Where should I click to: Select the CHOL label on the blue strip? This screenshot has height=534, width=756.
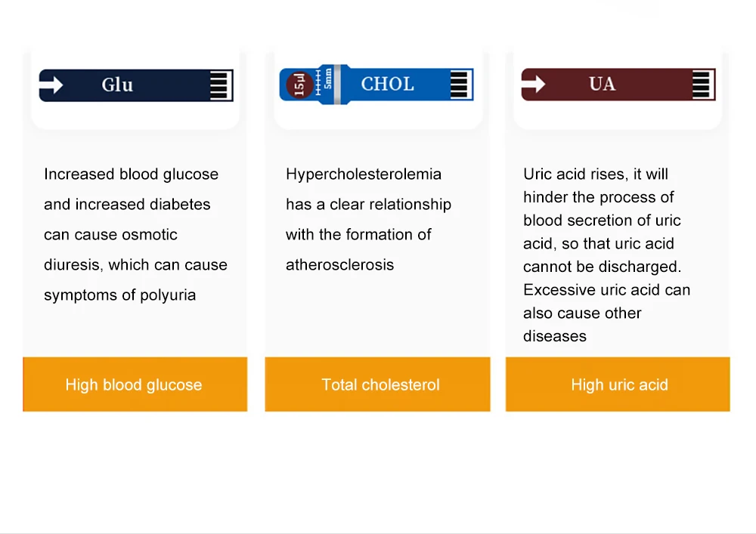pos(387,84)
